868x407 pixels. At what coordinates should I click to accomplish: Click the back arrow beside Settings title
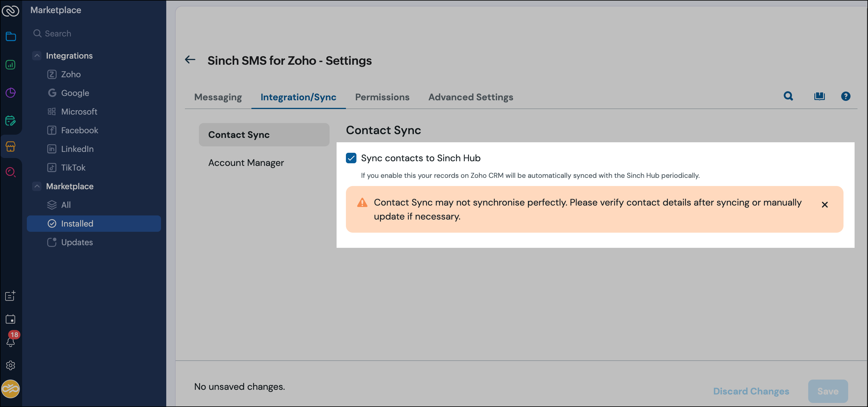190,60
